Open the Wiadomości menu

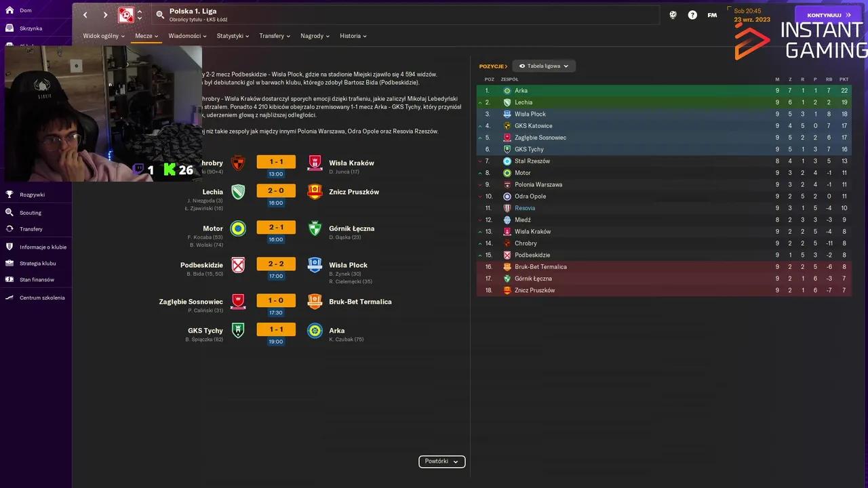tap(184, 36)
